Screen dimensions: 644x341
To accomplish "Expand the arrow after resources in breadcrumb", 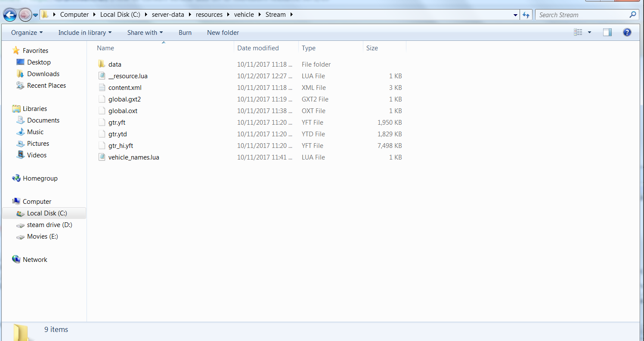I will 228,15.
